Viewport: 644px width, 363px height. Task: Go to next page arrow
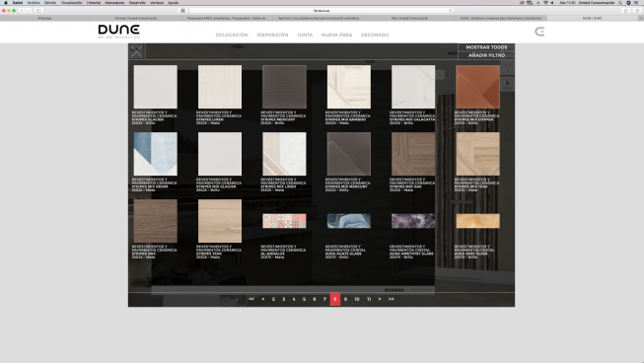[x=380, y=299]
